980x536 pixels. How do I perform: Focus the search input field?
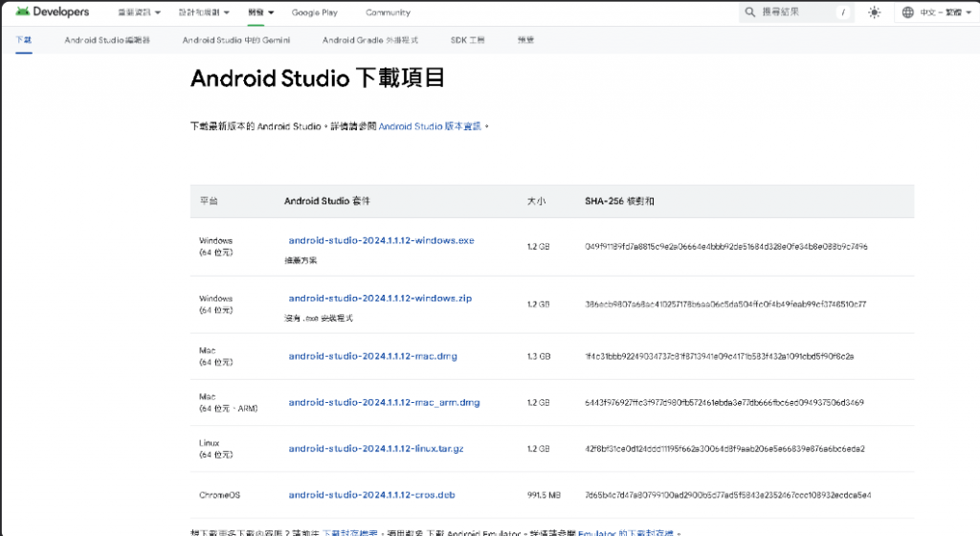[x=795, y=12]
